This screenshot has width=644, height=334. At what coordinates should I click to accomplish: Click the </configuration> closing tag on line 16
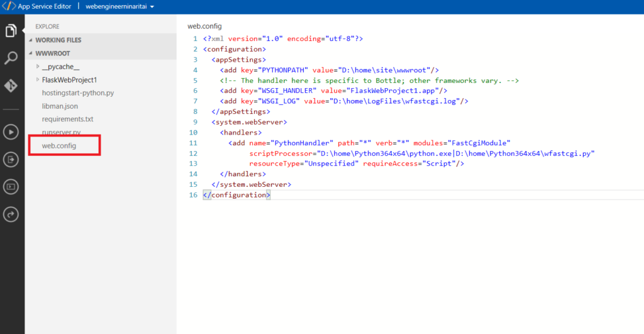(x=236, y=195)
